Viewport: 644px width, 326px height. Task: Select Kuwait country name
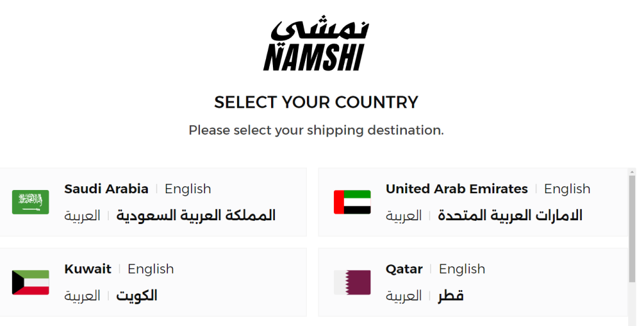[87, 269]
